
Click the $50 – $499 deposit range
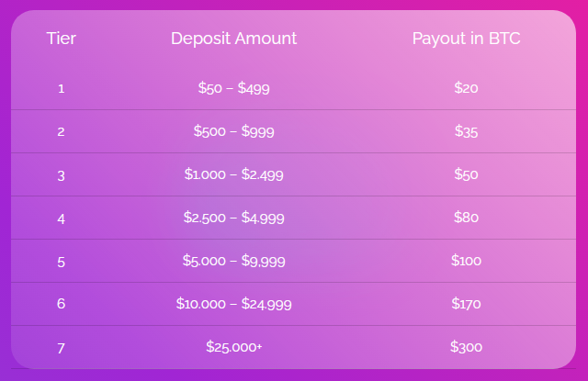coord(233,88)
